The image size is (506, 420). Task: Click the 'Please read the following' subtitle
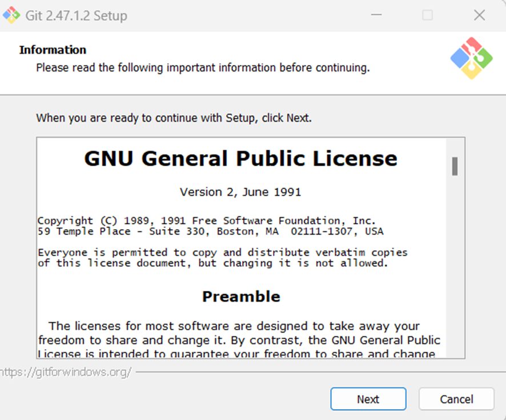[203, 67]
